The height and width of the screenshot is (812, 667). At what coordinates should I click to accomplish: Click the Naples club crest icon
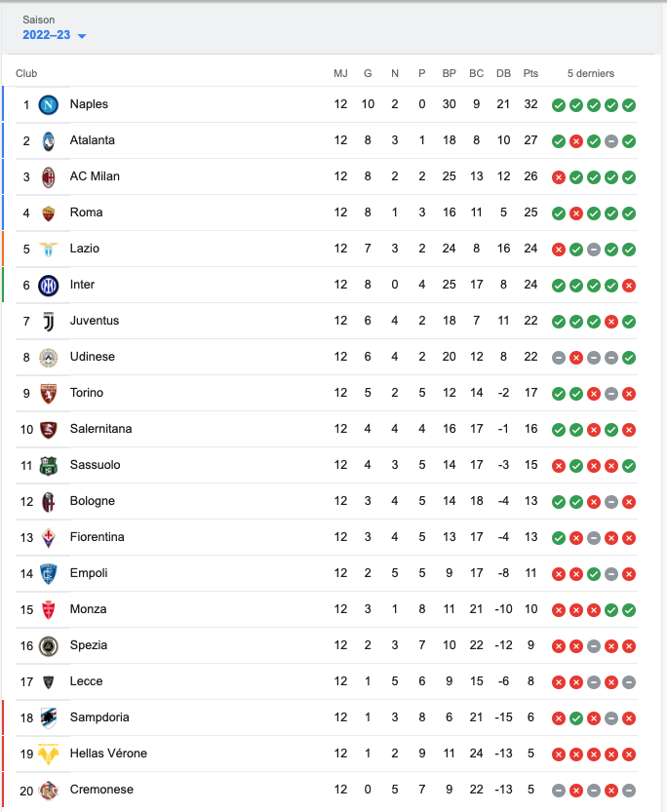[49, 104]
